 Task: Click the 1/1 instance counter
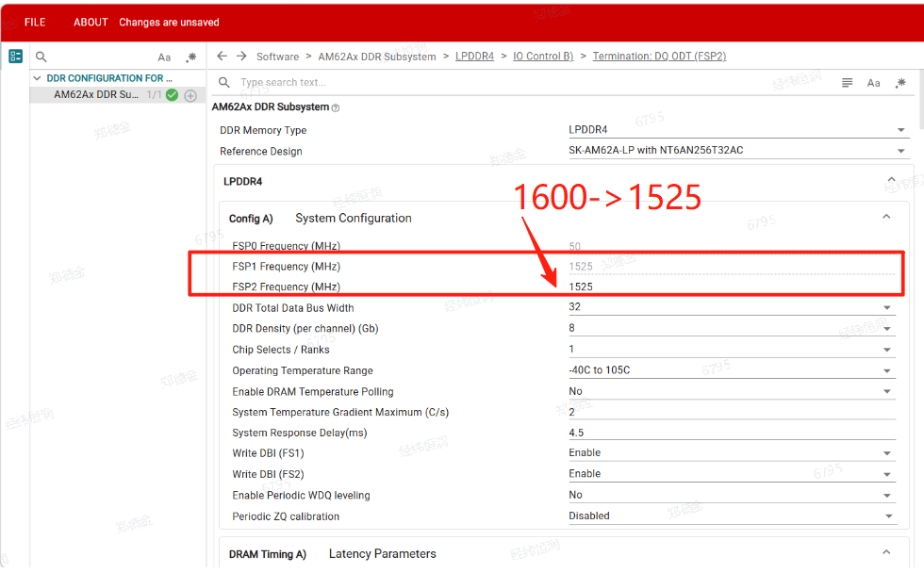(x=154, y=95)
